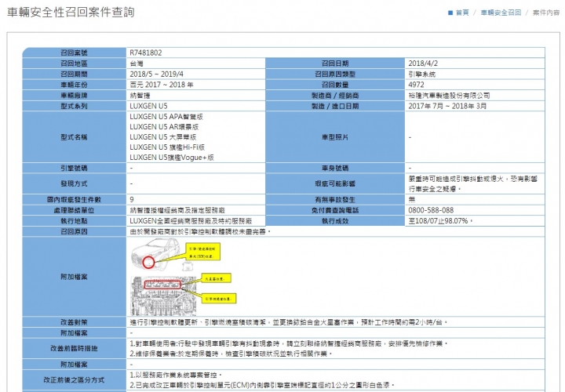Image resolution: width=565 pixels, height=392 pixels.
Task: Click the 召回案號 header cell
Action: coord(75,53)
